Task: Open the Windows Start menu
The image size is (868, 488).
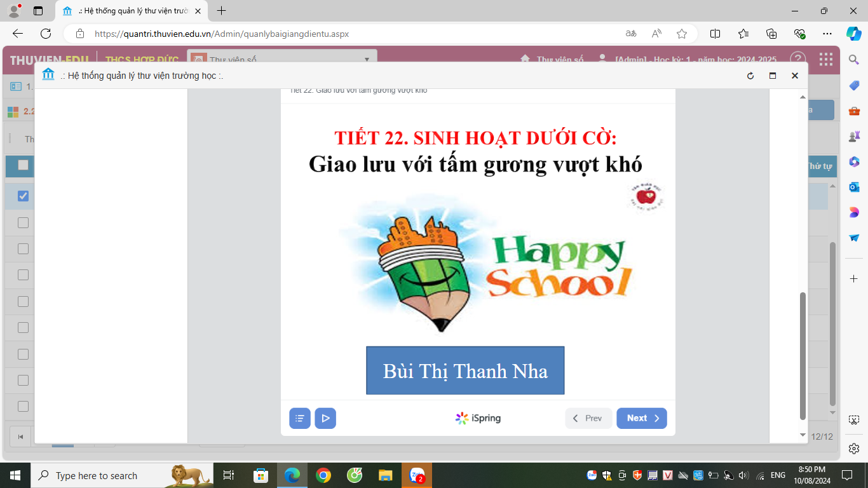Action: pos(15,475)
